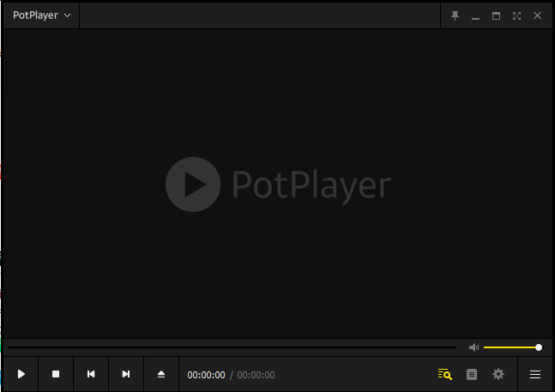Toggle fullscreen mode
This screenshot has height=392, width=555.
click(x=516, y=15)
